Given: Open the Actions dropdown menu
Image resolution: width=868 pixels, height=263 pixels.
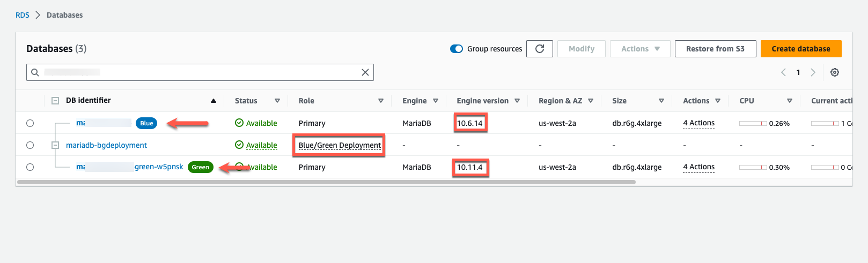Looking at the screenshot, I should 640,49.
